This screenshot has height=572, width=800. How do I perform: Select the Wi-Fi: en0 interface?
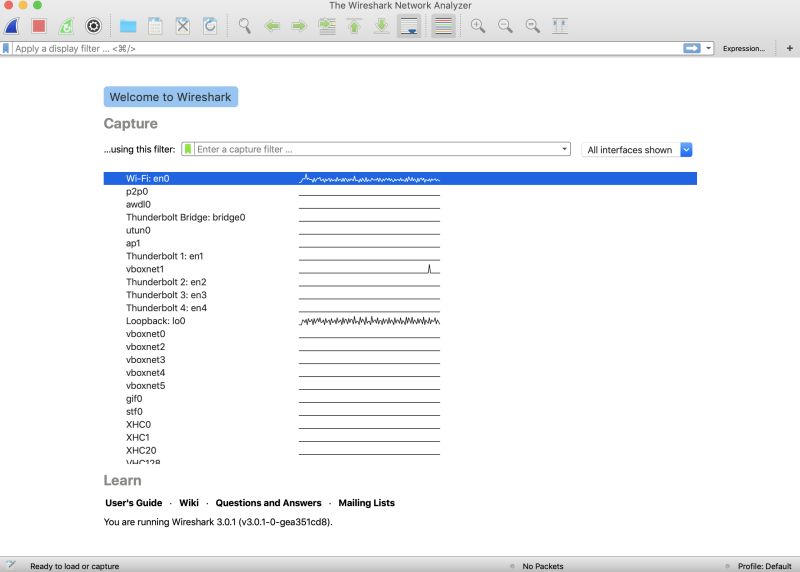(x=400, y=179)
